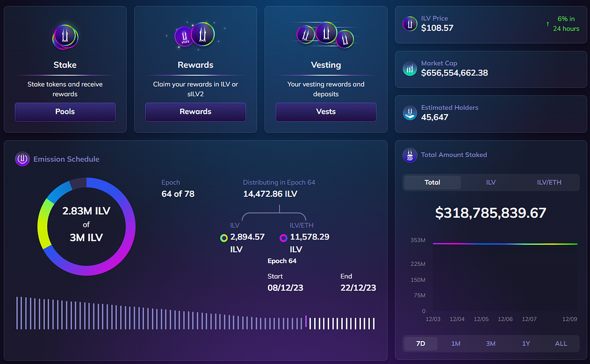Click the Total Amount Staked heading

pos(454,154)
